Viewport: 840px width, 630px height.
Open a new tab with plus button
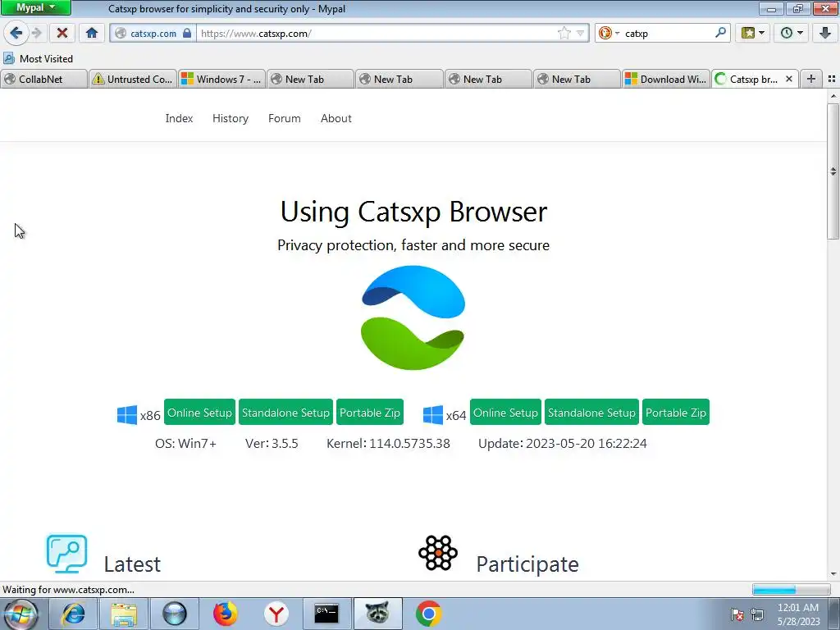811,80
